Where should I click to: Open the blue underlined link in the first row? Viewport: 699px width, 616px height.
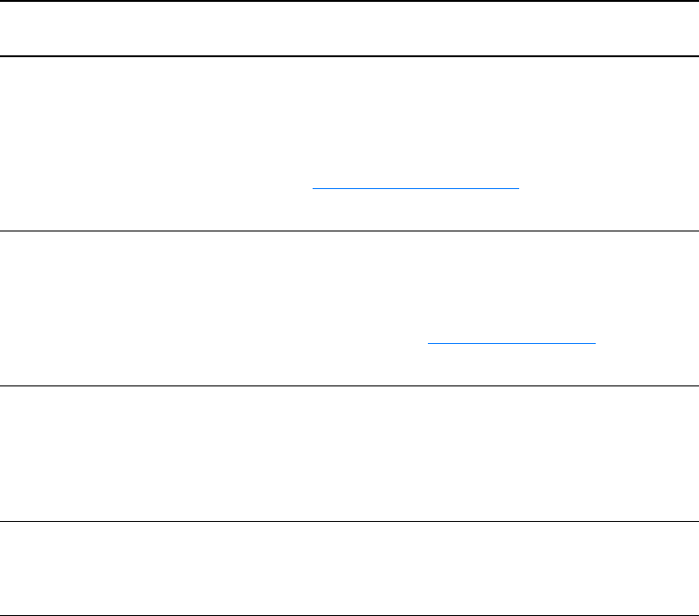417,187
